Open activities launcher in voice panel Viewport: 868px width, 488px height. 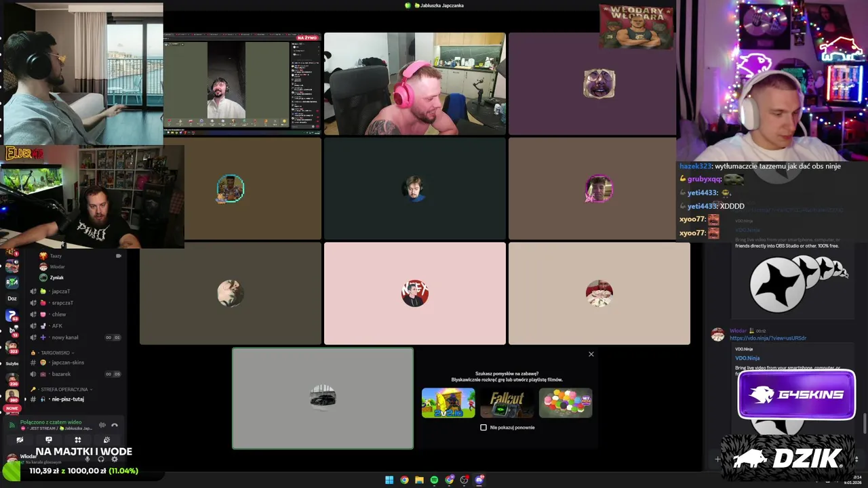tap(77, 440)
